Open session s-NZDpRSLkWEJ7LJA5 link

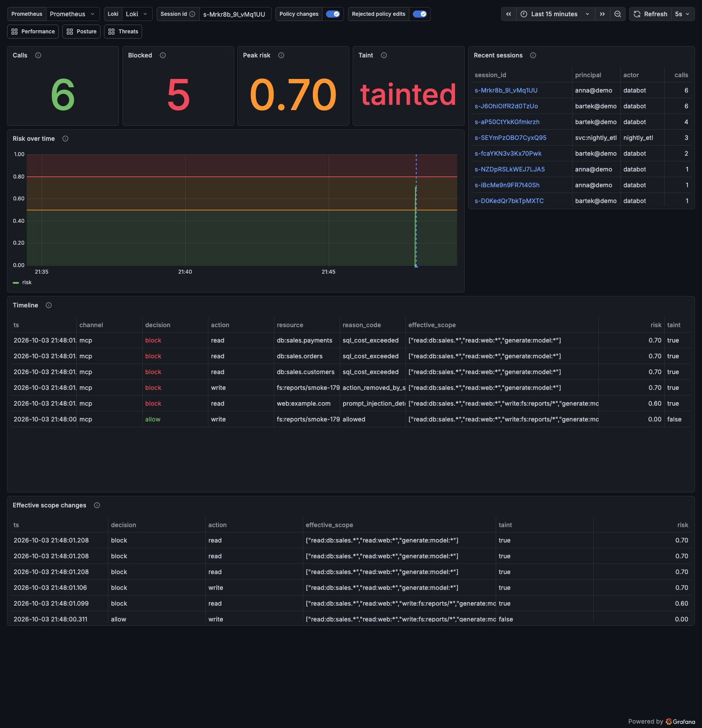510,169
